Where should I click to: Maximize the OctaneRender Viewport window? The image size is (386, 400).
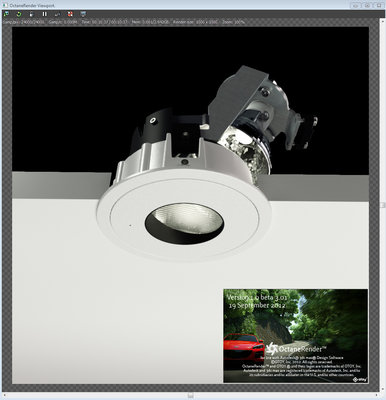367,5
